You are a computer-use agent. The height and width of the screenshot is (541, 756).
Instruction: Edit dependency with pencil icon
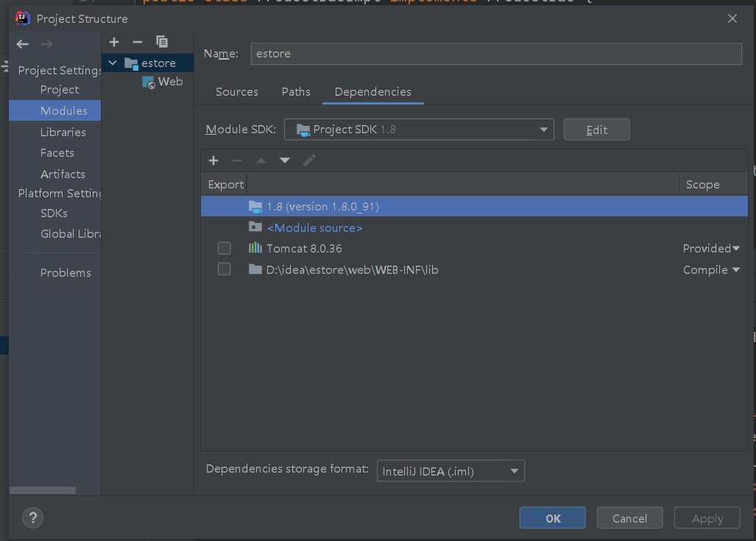(309, 160)
